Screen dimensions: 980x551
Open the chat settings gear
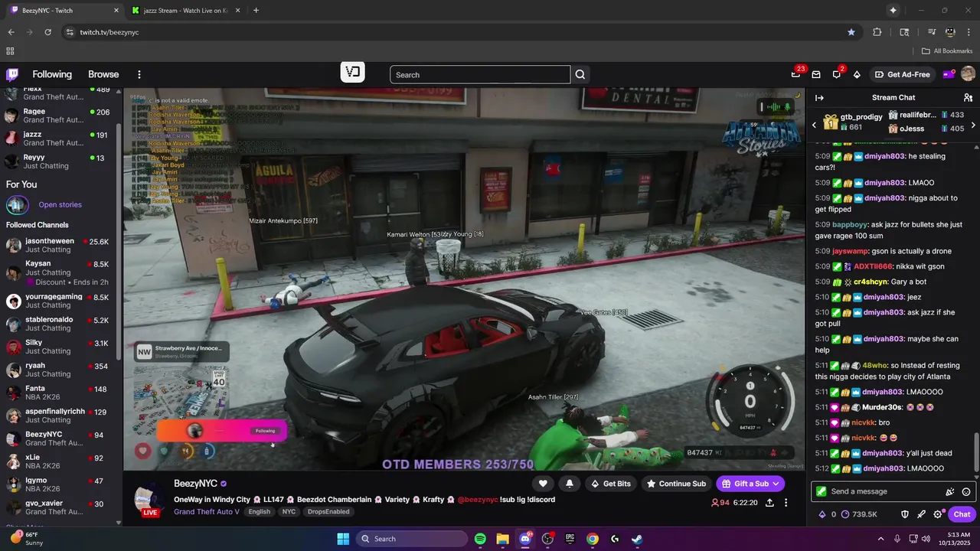click(937, 514)
